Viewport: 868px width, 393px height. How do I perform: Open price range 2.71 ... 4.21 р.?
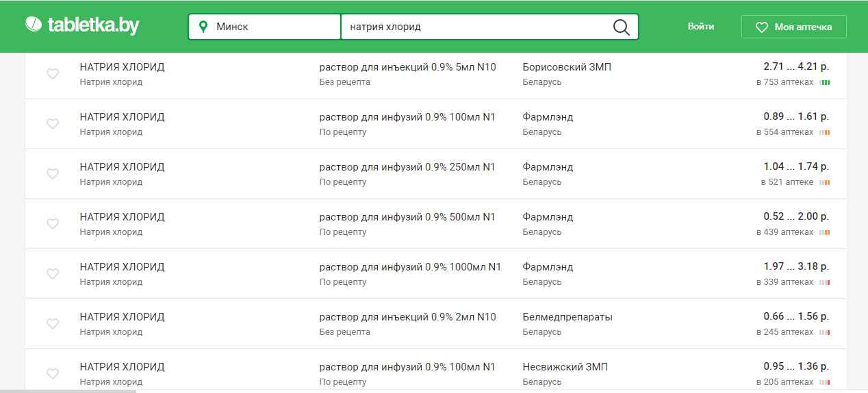pyautogui.click(x=795, y=67)
